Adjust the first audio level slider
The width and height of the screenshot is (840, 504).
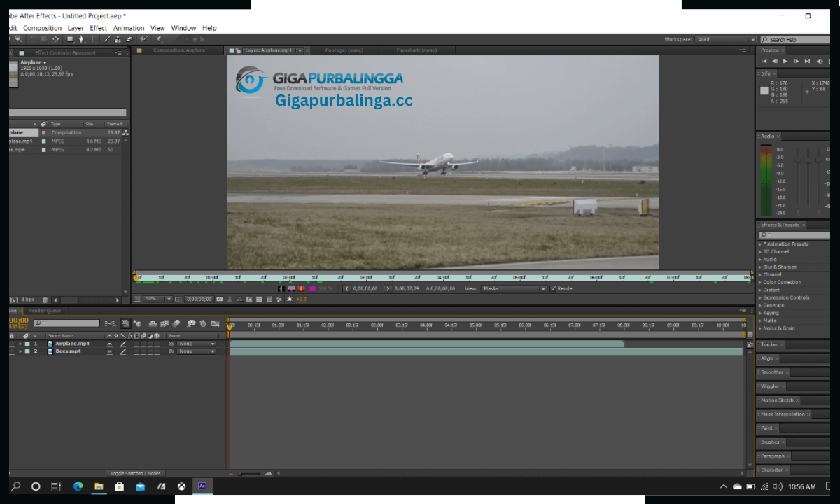click(797, 160)
